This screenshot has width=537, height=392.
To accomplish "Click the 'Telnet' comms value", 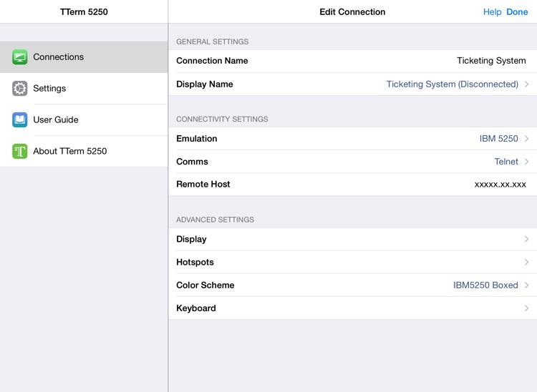I will pyautogui.click(x=506, y=162).
